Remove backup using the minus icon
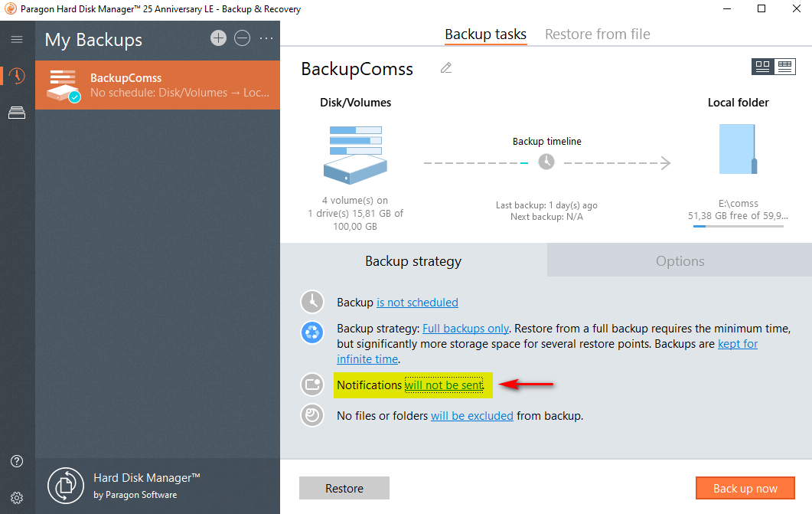The height and width of the screenshot is (514, 812). 243,38
